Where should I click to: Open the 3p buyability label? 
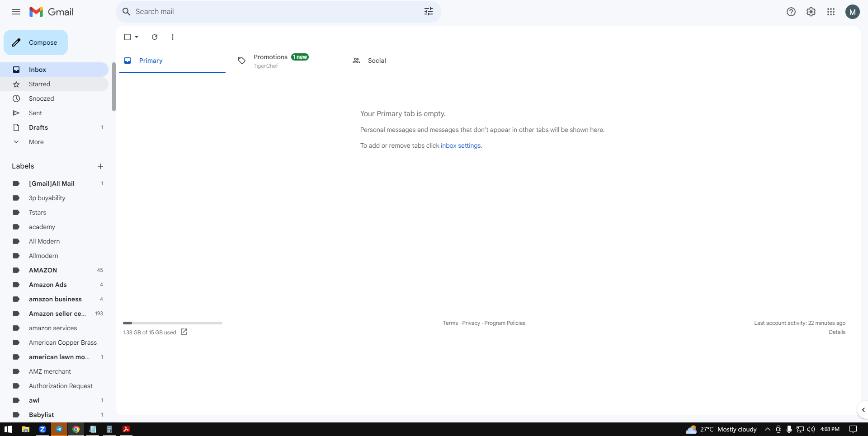click(54, 198)
